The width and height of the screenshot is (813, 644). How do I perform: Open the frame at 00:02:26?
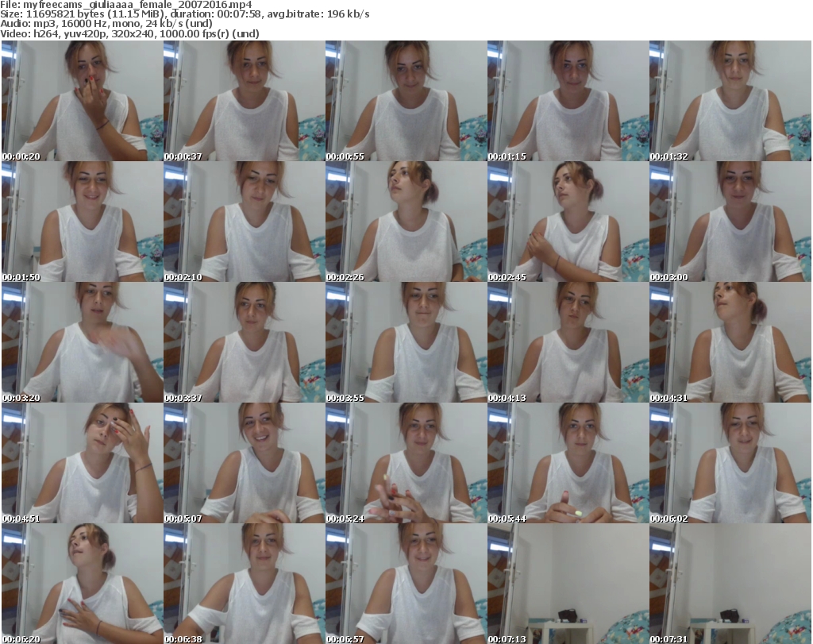click(x=406, y=222)
